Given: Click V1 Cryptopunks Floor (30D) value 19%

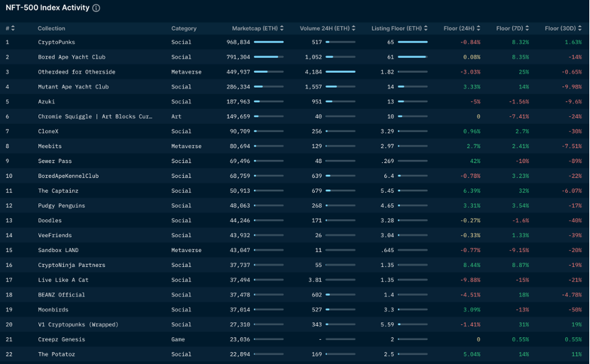Looking at the screenshot, I should 577,324.
